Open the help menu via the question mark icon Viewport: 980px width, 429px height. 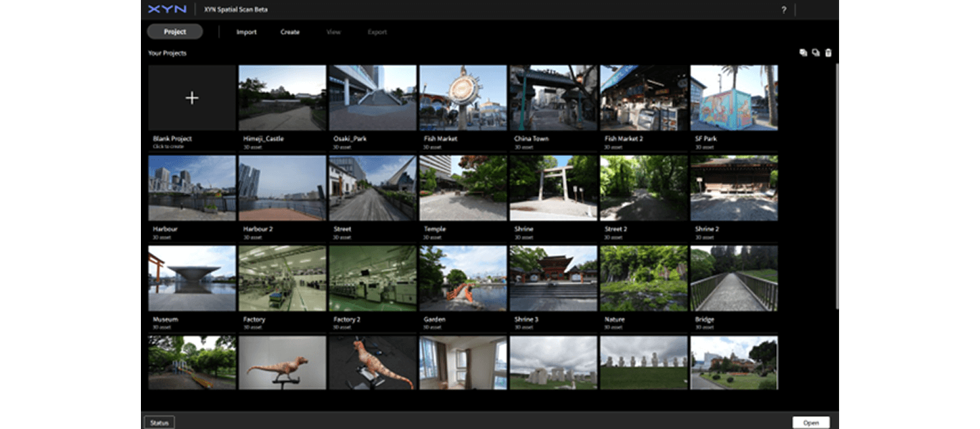click(x=783, y=10)
